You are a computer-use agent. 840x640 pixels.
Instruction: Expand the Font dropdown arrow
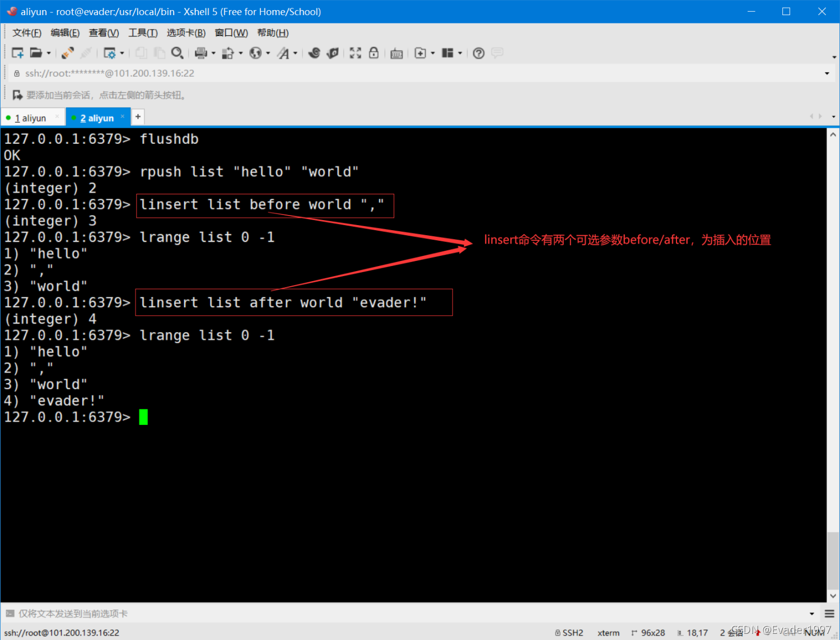click(295, 53)
